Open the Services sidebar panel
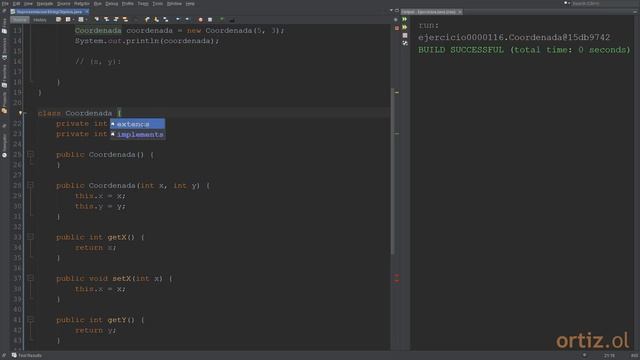This screenshot has width=640, height=360. (x=4, y=48)
